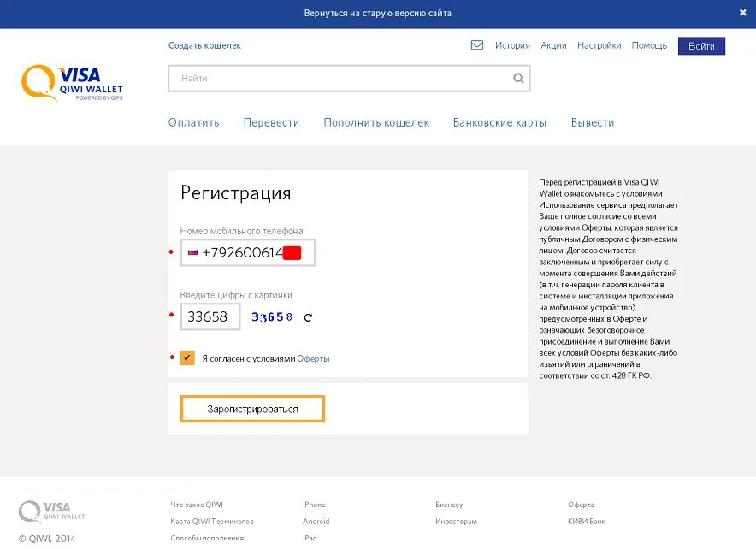756x549 pixels.
Task: Open Настройки in the top menu
Action: [599, 45]
